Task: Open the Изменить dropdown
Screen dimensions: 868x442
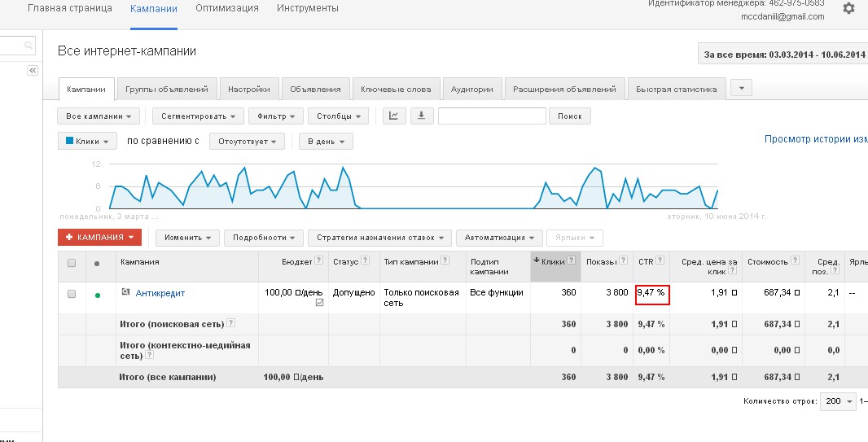Action: (187, 238)
